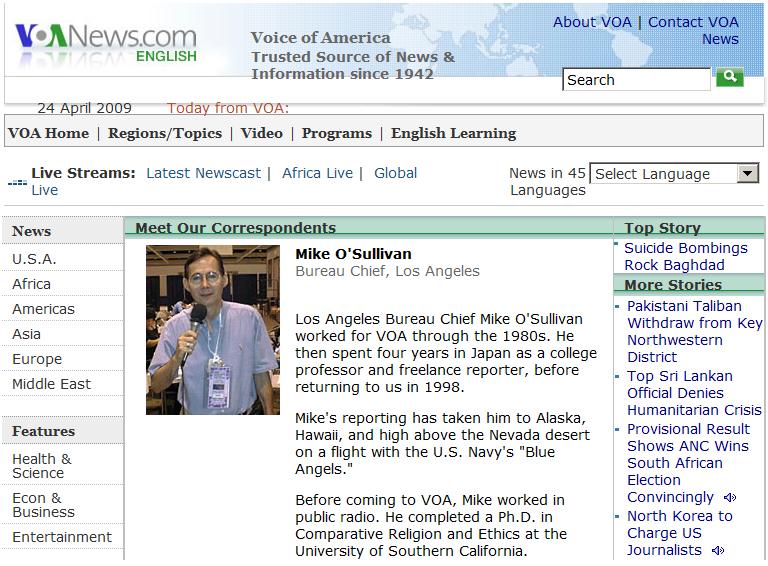
Task: Open the Africa Live stream link
Action: (x=317, y=173)
